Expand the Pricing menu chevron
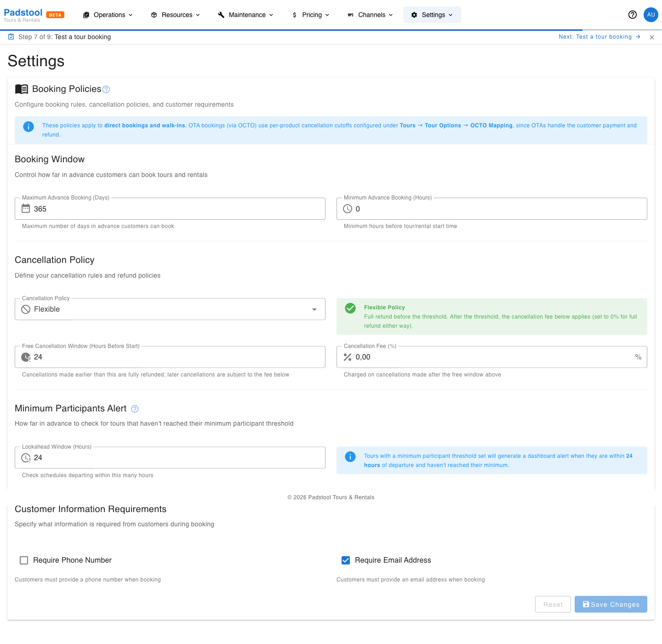This screenshot has height=644, width=662. pos(327,15)
